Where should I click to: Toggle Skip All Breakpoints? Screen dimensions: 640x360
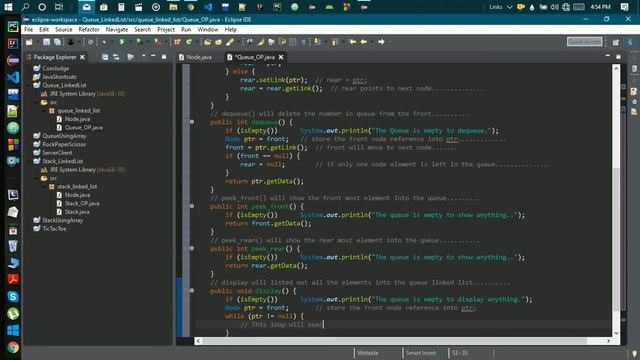(x=90, y=42)
